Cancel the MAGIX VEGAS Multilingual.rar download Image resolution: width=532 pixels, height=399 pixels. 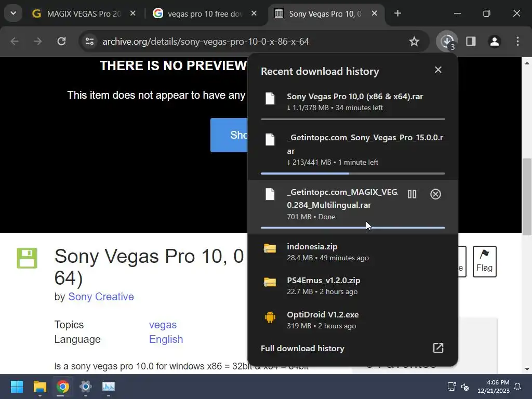436,194
